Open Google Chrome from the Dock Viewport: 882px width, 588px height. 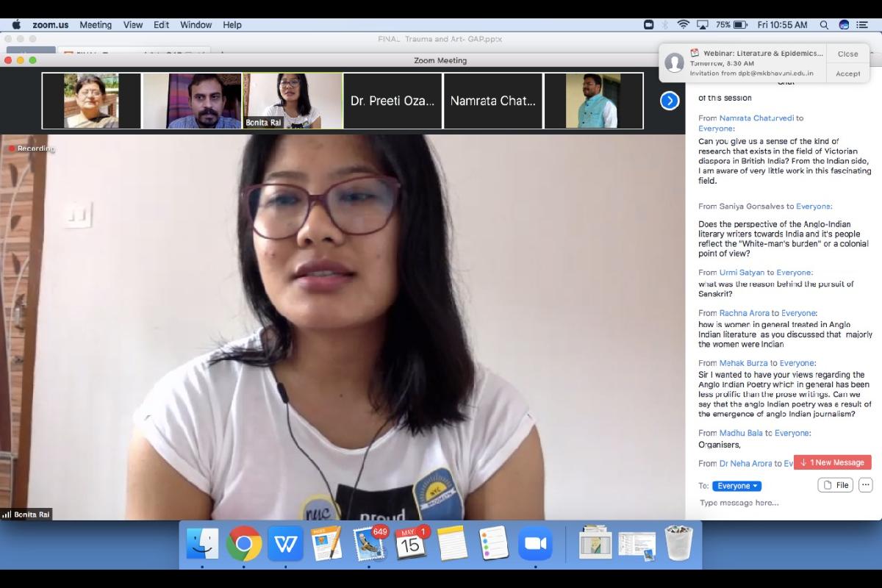pyautogui.click(x=244, y=544)
